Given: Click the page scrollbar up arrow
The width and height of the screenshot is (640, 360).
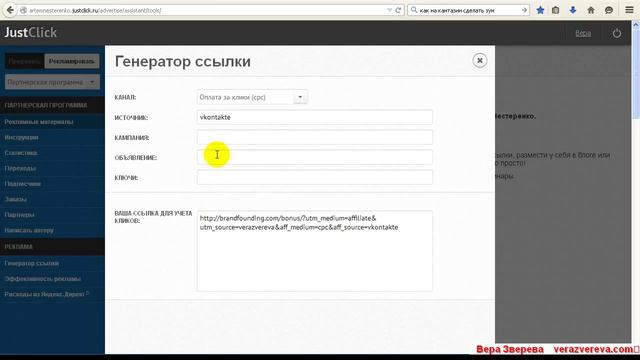Looking at the screenshot, I should click(x=636, y=24).
